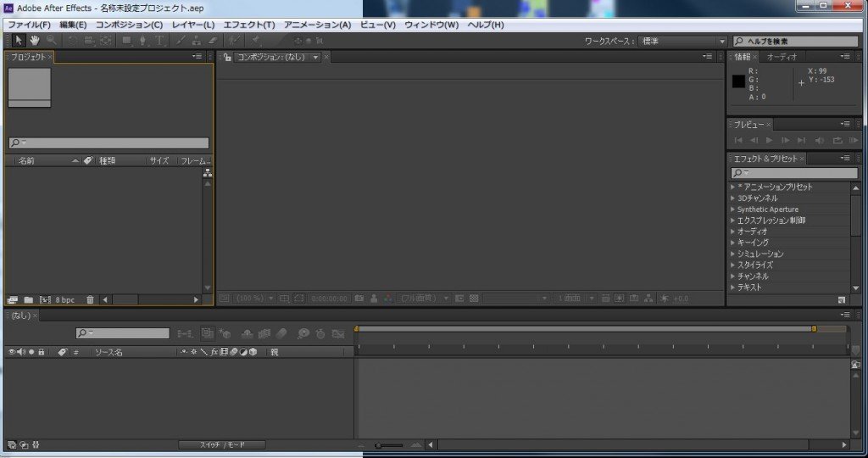The height and width of the screenshot is (458, 868).
Task: Click Interpret Footage icon in Project panel
Action: pos(12,299)
